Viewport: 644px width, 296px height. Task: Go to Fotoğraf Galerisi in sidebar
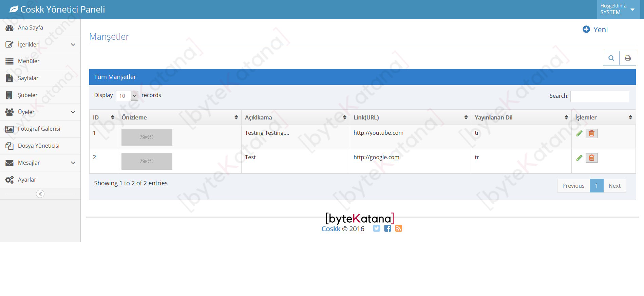click(39, 129)
